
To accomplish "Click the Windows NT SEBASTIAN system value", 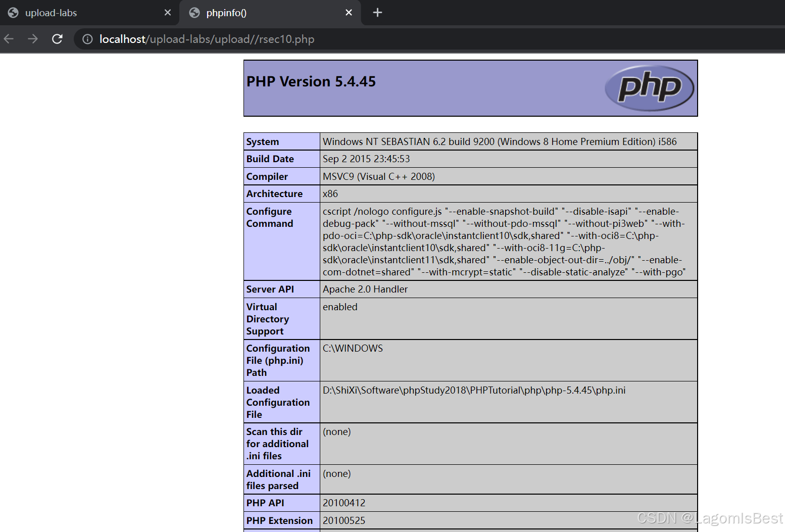I will click(x=500, y=142).
